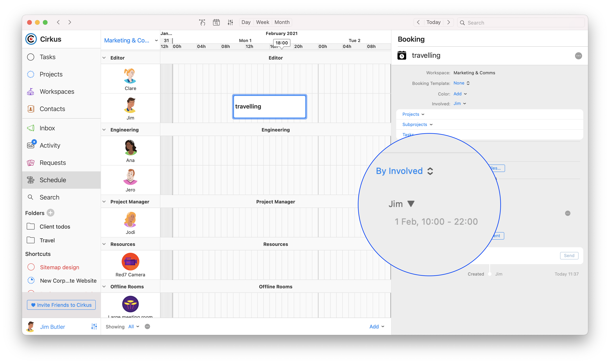
Task: Expand the Projects dropdown in booking
Action: click(x=413, y=114)
